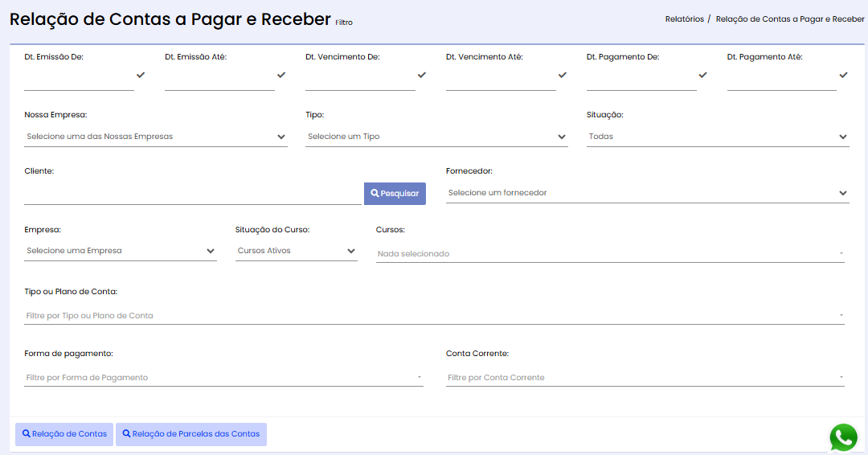868x455 pixels.
Task: Open the Situação dropdown showing Todas
Action: click(x=718, y=137)
